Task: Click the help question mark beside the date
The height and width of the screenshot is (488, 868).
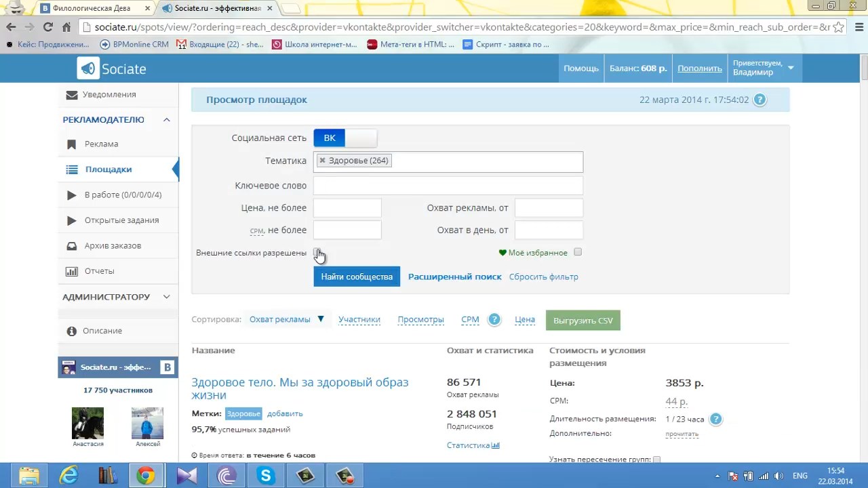Action: coord(759,100)
